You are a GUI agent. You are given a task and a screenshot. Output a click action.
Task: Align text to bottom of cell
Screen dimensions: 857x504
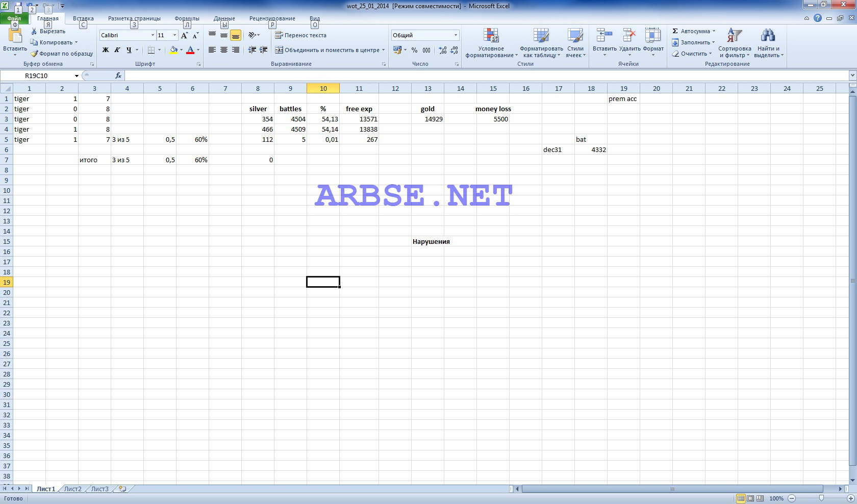[236, 35]
